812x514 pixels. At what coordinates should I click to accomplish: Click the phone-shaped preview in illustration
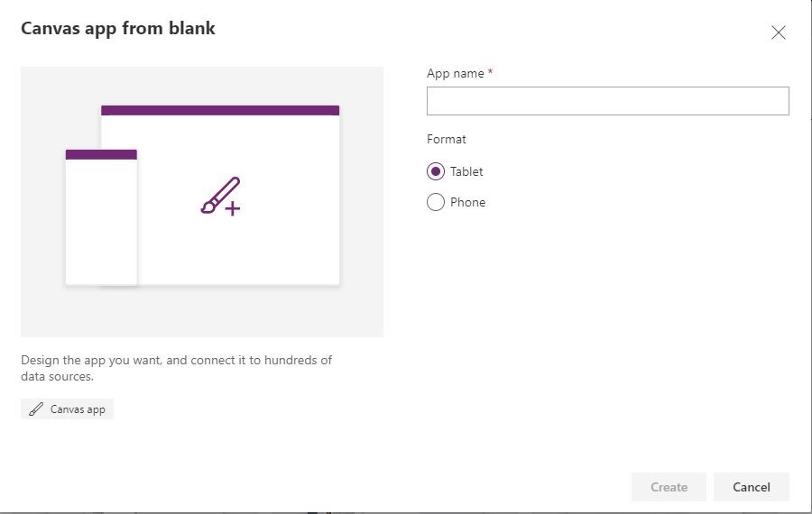coord(101,217)
